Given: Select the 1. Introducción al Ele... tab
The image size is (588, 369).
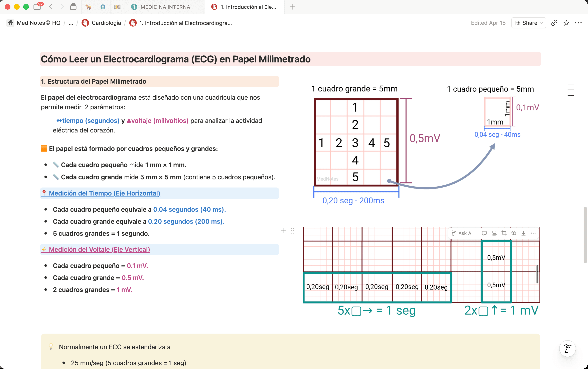Looking at the screenshot, I should tap(244, 7).
